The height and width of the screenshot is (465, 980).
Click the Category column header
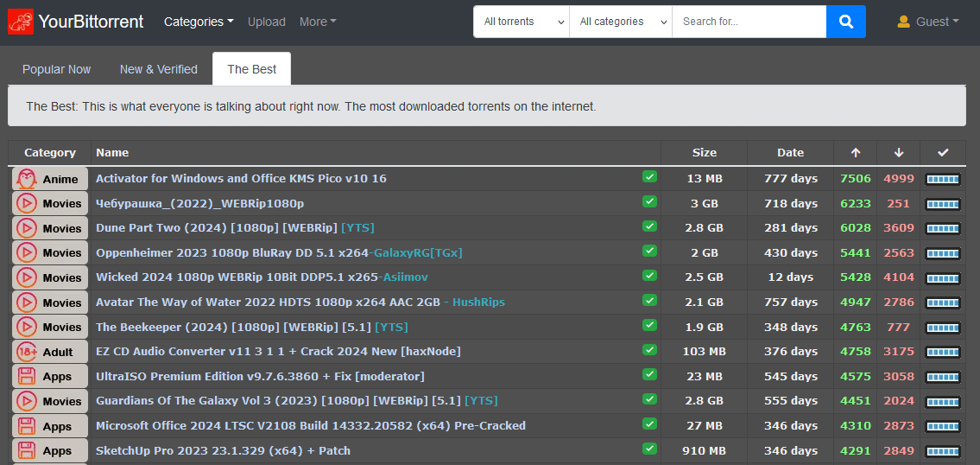coord(50,153)
